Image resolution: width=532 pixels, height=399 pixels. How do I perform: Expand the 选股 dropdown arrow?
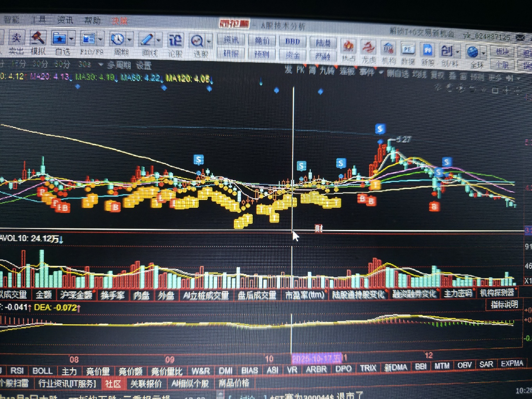click(208, 41)
